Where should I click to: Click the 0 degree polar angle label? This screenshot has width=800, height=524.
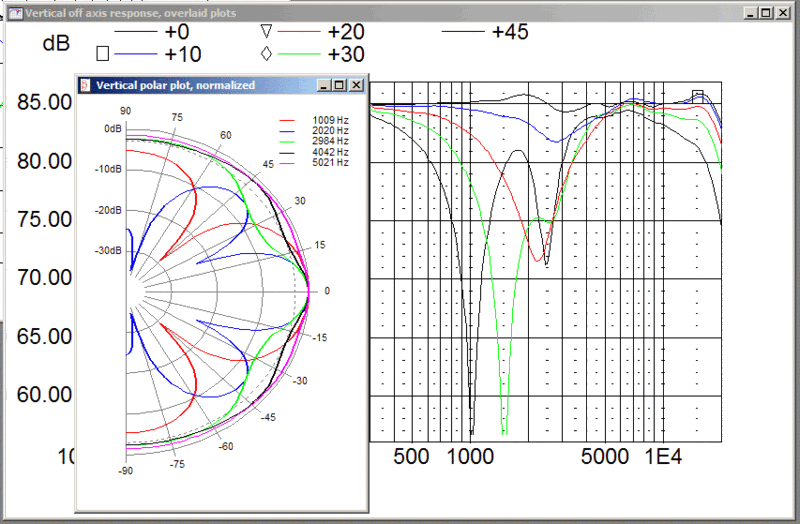[327, 291]
